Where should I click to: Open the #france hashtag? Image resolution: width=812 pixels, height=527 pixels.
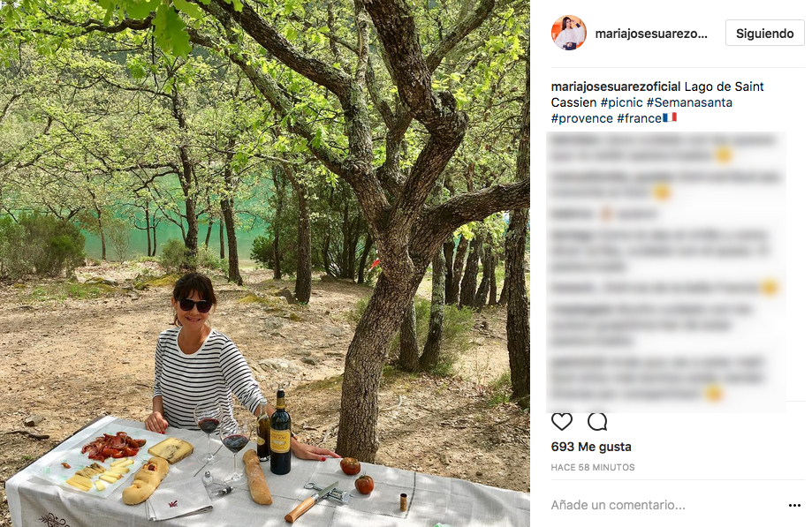click(x=638, y=118)
